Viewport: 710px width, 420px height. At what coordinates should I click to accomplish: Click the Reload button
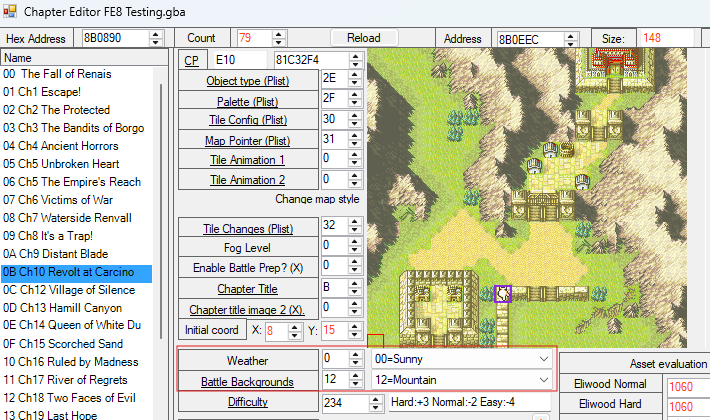tap(364, 38)
